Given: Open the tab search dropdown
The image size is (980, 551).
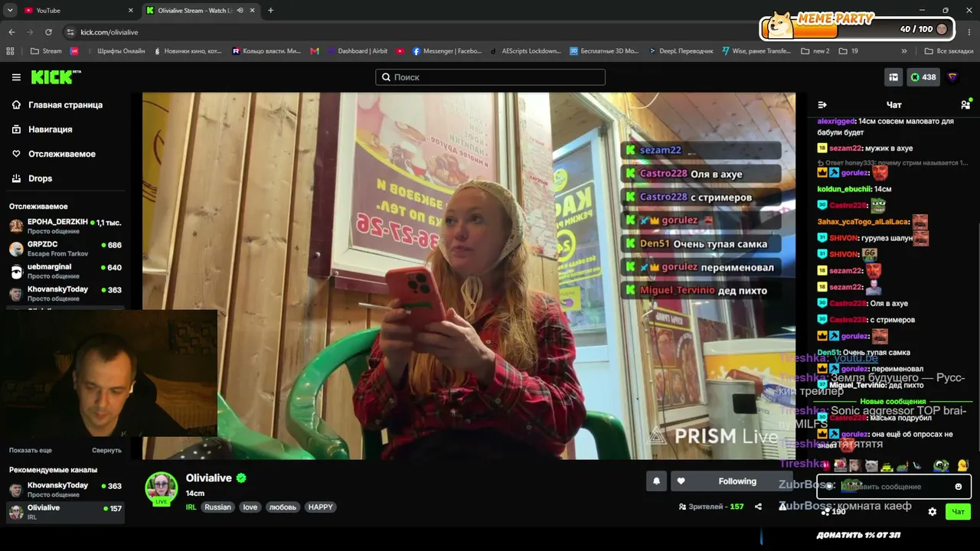Looking at the screenshot, I should click(10, 11).
